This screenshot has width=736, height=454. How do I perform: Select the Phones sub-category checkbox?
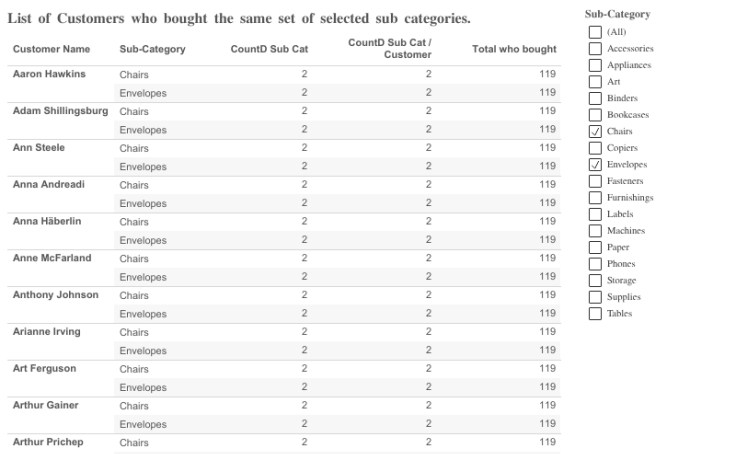tap(595, 264)
